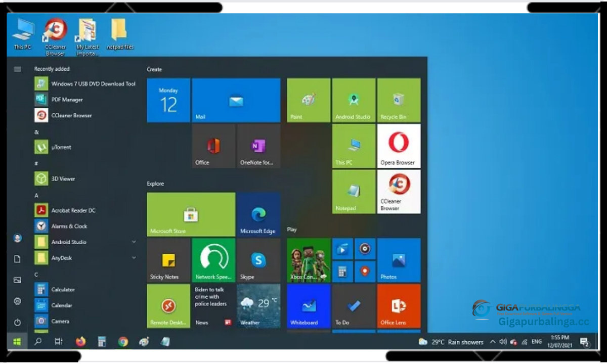Open the Office tile

coord(213,146)
